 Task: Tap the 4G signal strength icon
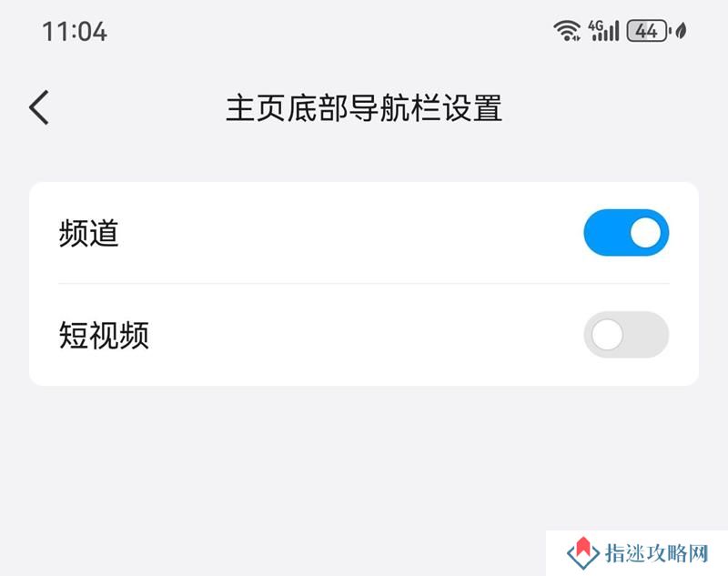(603, 31)
